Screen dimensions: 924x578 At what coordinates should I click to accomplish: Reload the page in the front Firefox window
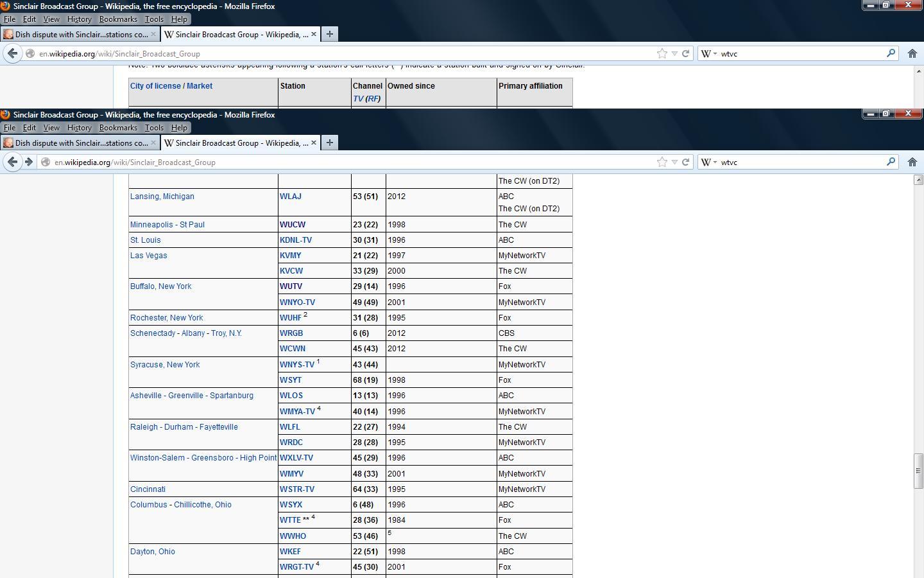coord(685,162)
